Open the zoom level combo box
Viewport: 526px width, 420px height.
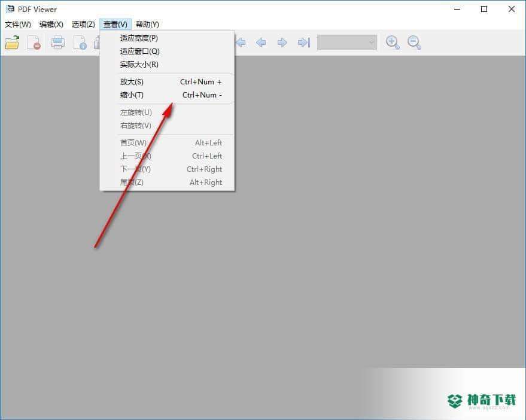pos(347,42)
